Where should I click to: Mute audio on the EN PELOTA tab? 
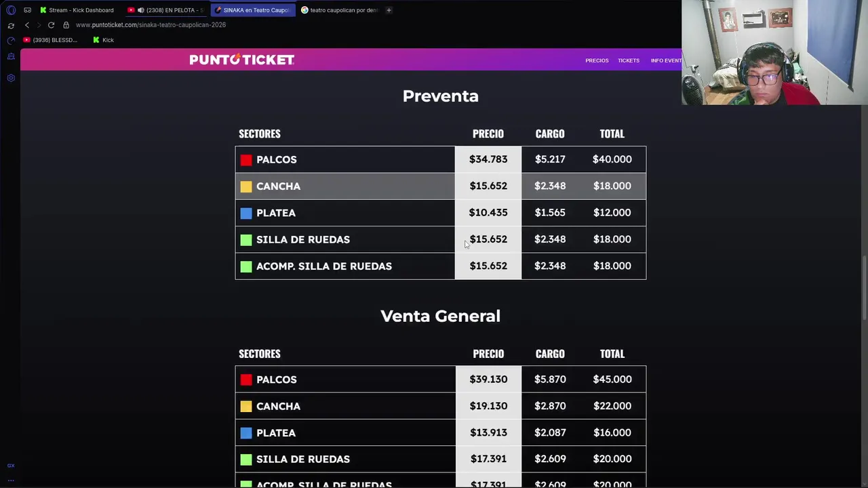[140, 10]
